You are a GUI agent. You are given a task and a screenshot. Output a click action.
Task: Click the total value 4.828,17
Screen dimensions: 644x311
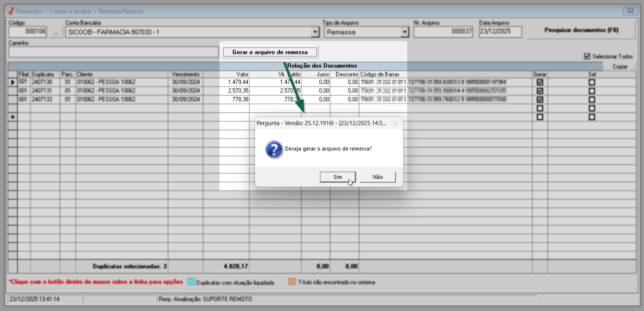(236, 266)
